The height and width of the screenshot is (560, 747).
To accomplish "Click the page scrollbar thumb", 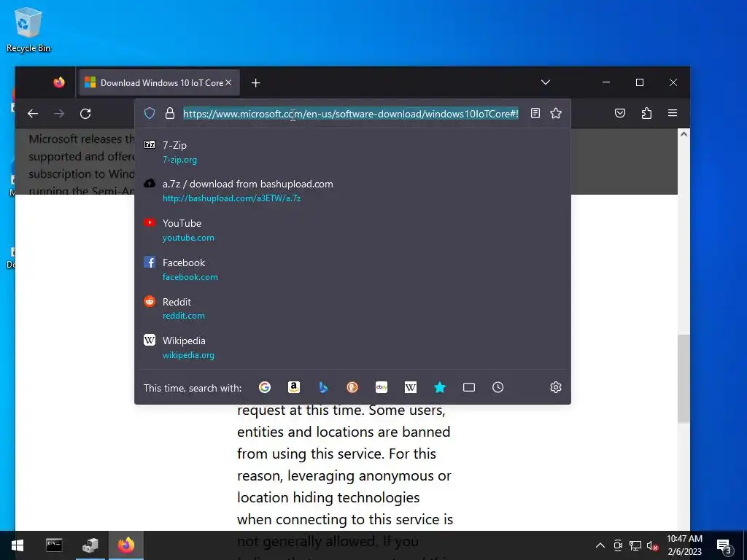I will (684, 378).
